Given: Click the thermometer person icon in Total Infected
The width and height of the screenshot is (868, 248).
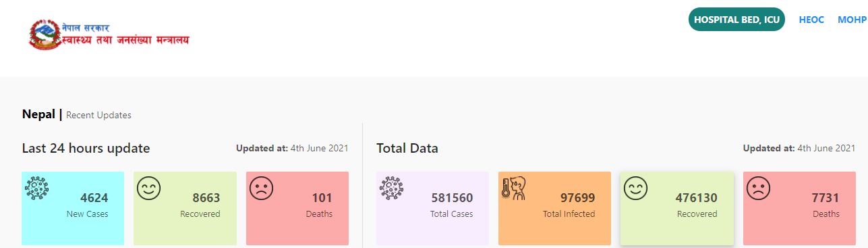Looking at the screenshot, I should (x=513, y=187).
